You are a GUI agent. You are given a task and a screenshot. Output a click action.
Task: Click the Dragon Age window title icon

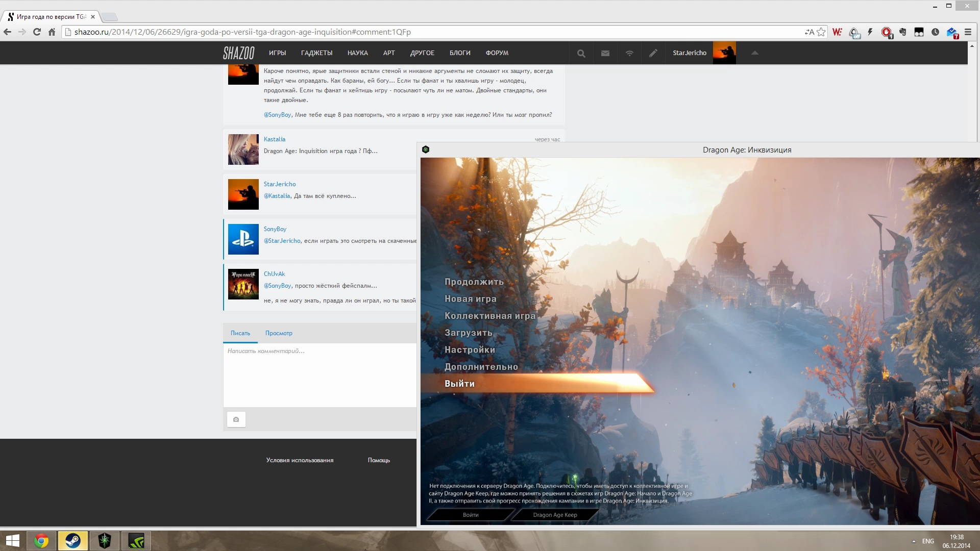click(426, 149)
